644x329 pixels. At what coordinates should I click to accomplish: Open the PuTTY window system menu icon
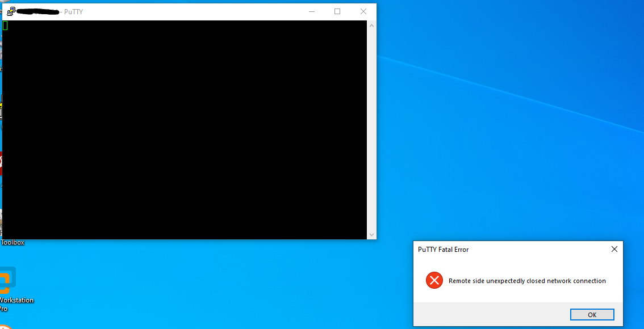pyautogui.click(x=11, y=11)
